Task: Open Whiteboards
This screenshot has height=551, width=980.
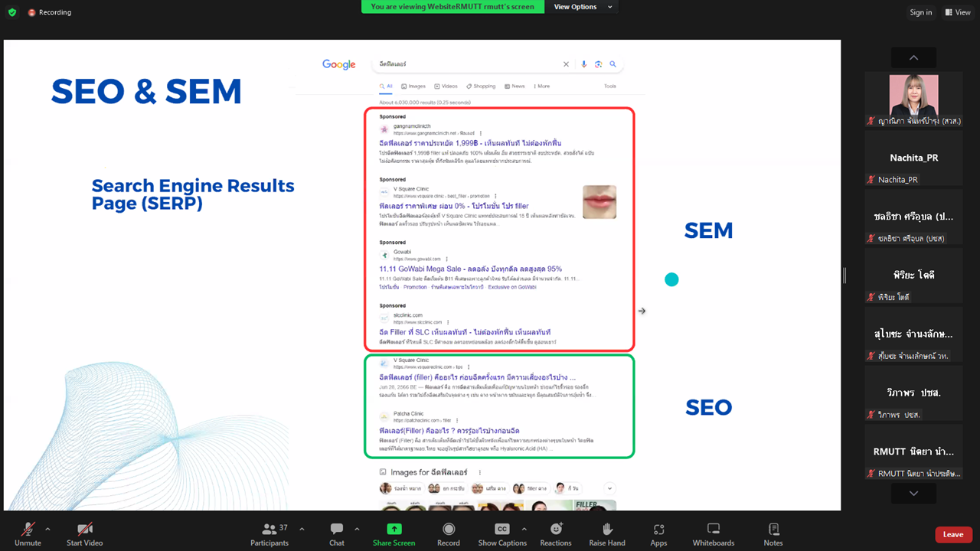Action: [714, 533]
